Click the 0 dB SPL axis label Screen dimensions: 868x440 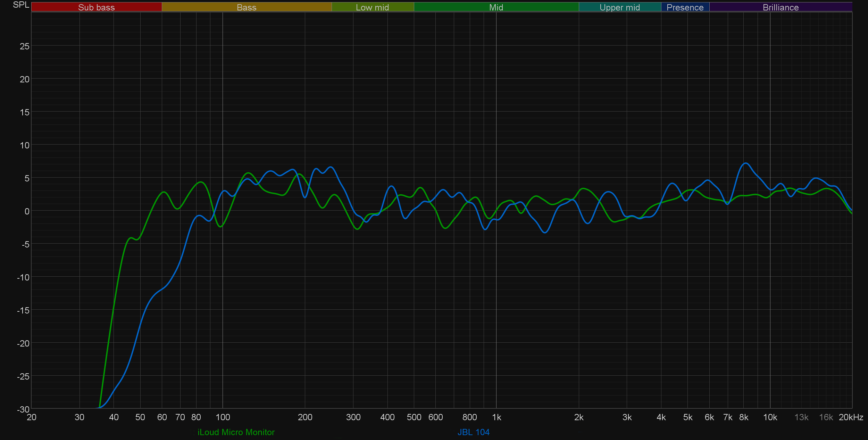click(x=27, y=211)
